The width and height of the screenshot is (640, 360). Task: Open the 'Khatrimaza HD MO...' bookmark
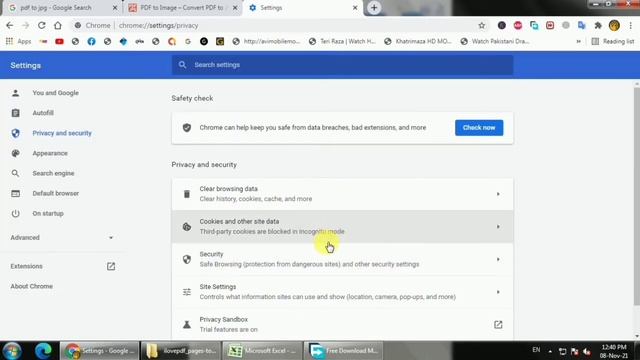(418, 41)
